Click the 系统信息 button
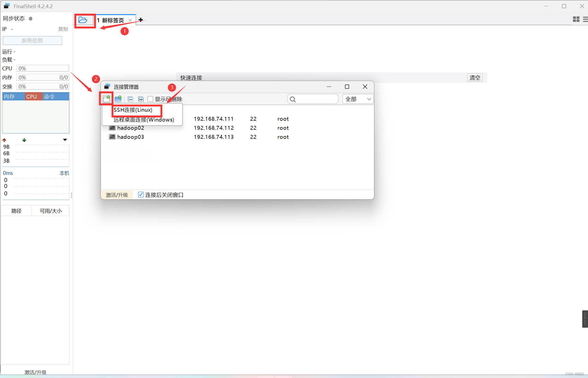This screenshot has height=378, width=588. pos(32,41)
